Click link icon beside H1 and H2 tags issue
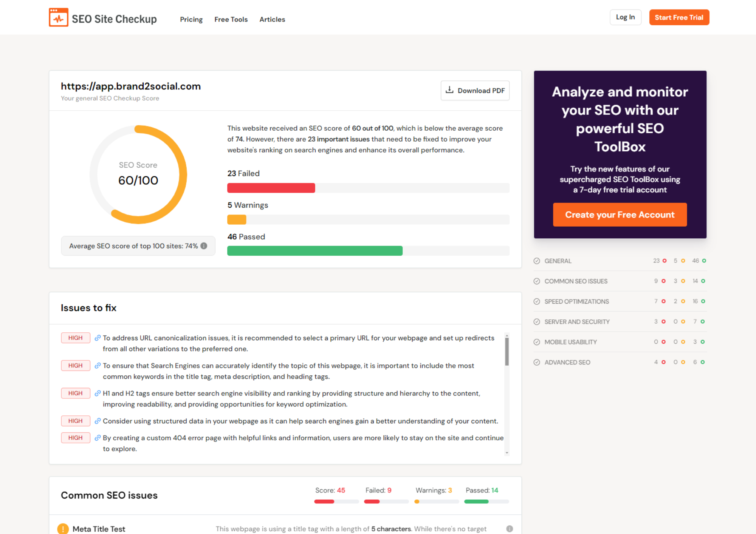The image size is (756, 534). (x=98, y=393)
